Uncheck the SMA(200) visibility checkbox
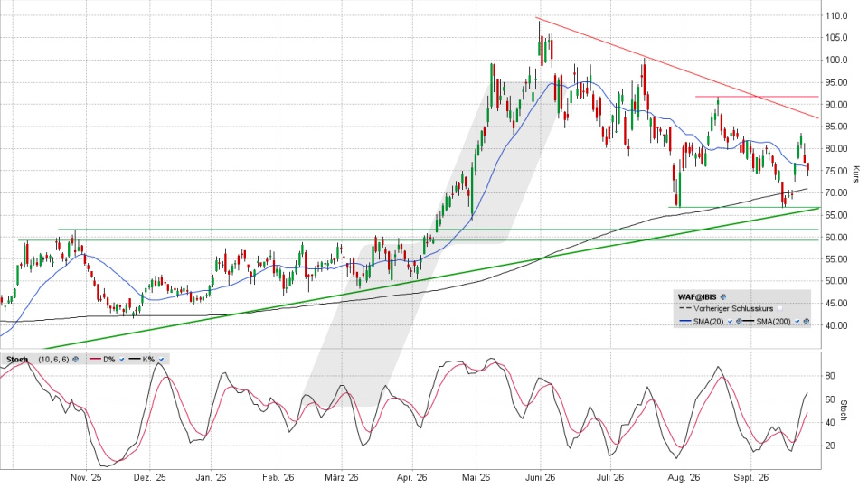The width and height of the screenshot is (868, 488). pos(797,322)
